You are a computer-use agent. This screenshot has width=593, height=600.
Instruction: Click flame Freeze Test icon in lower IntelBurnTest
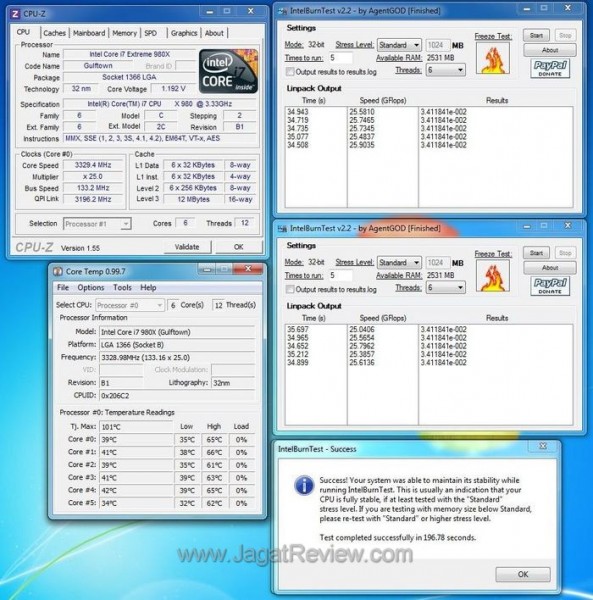click(x=493, y=276)
